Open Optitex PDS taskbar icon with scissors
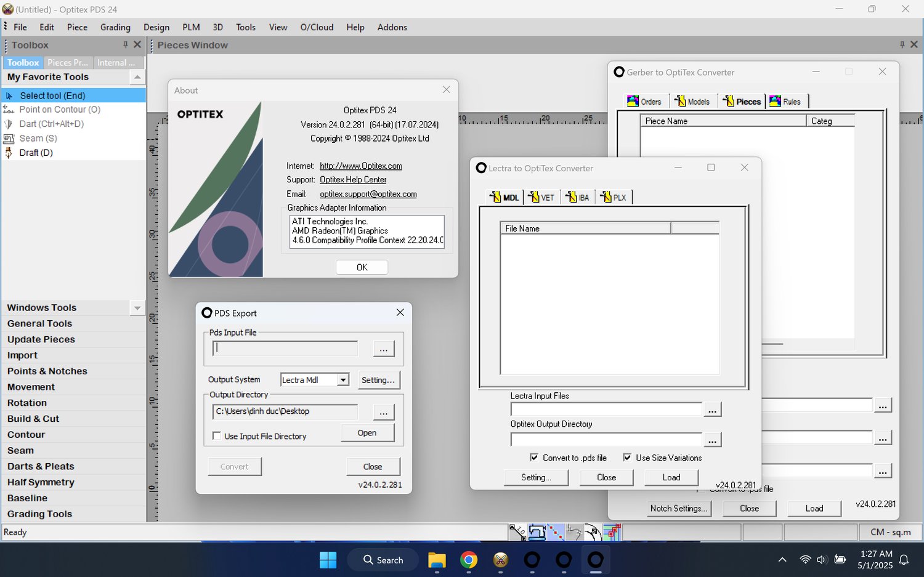924x577 pixels. coord(500,560)
